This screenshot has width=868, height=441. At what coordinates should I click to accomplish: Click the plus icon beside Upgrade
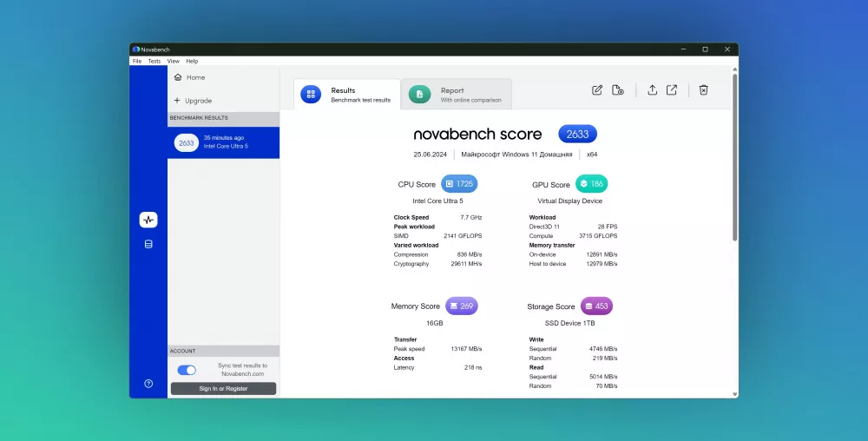177,100
